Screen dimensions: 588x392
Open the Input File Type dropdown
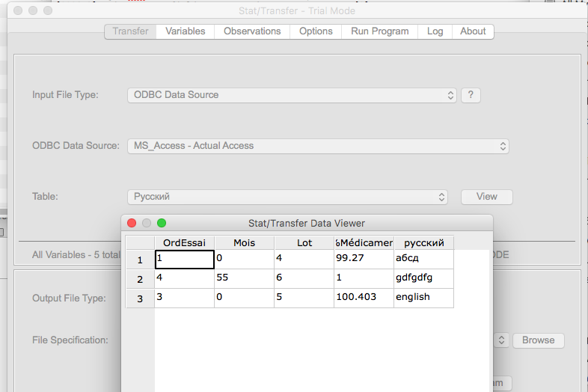(x=292, y=95)
